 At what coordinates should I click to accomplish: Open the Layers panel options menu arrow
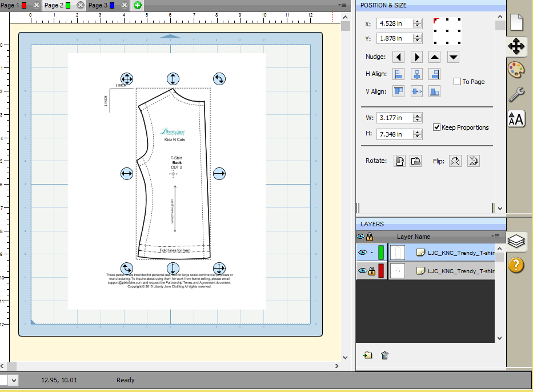pyautogui.click(x=494, y=237)
